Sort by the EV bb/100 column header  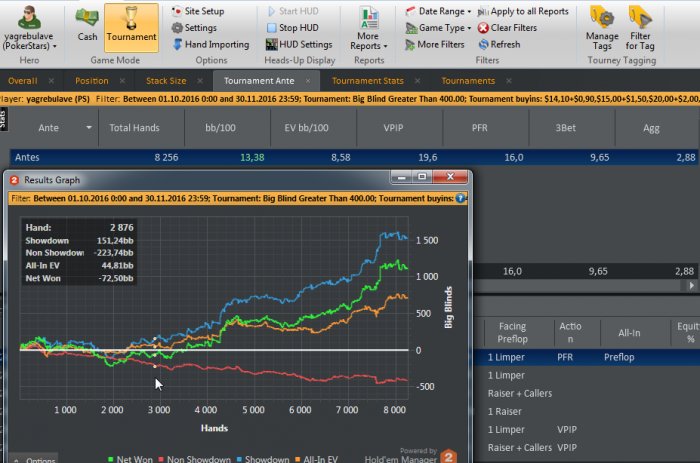click(x=314, y=128)
